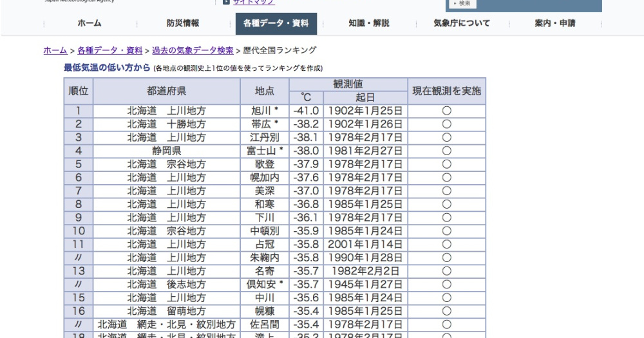Click the prefecture cell in 佐呂間 row

tap(167, 324)
